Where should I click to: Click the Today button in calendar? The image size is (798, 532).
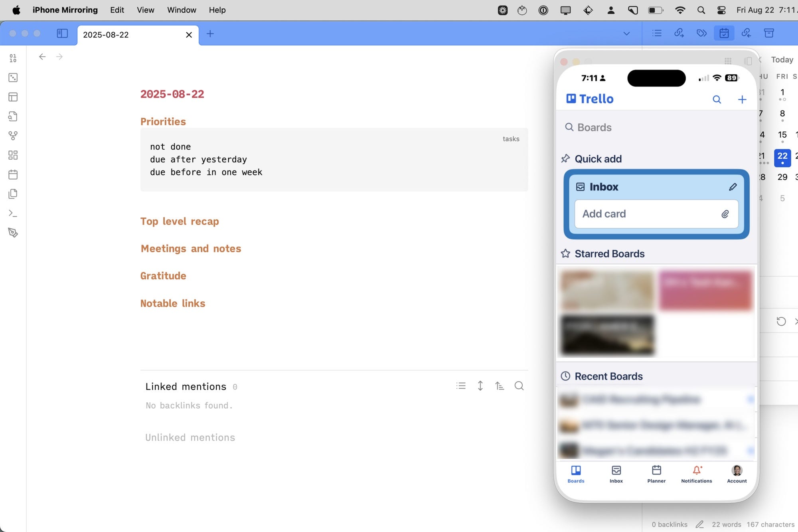coord(782,59)
